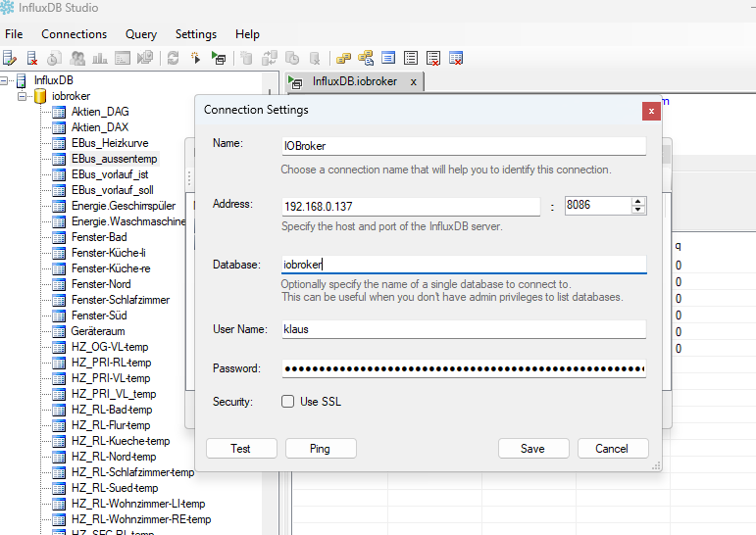Save the connection settings
This screenshot has width=756, height=535.
click(533, 448)
